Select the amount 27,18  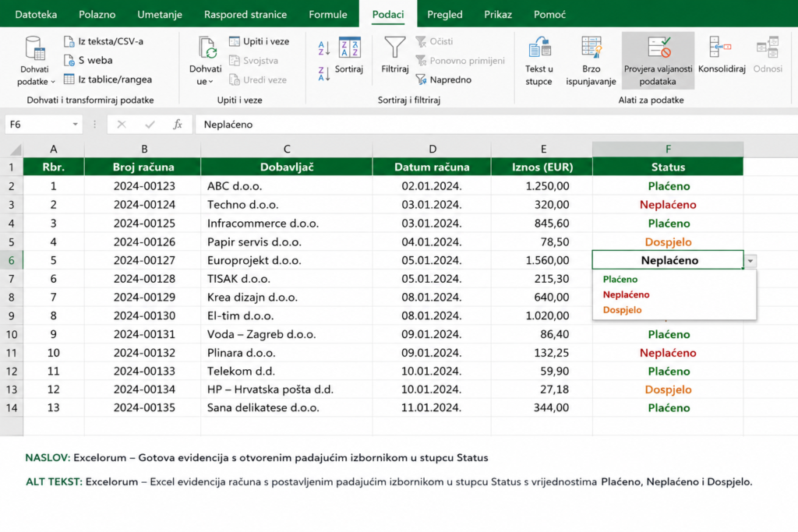[x=542, y=389]
